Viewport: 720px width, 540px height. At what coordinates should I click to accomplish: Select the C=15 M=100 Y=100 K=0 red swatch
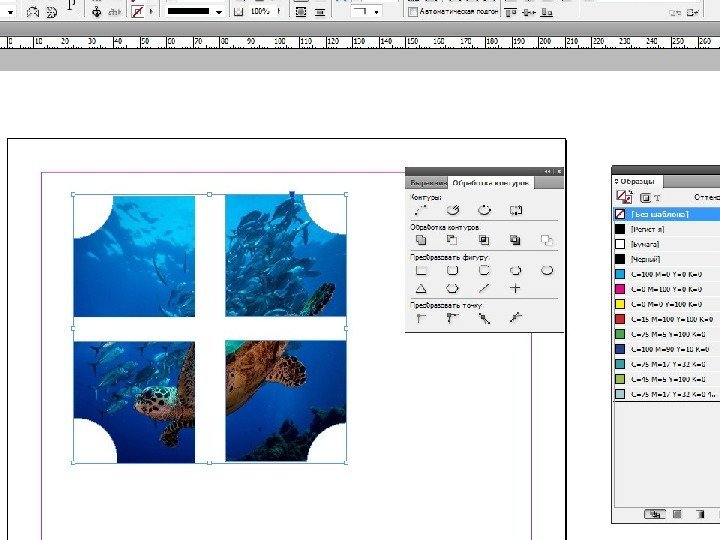(667, 319)
